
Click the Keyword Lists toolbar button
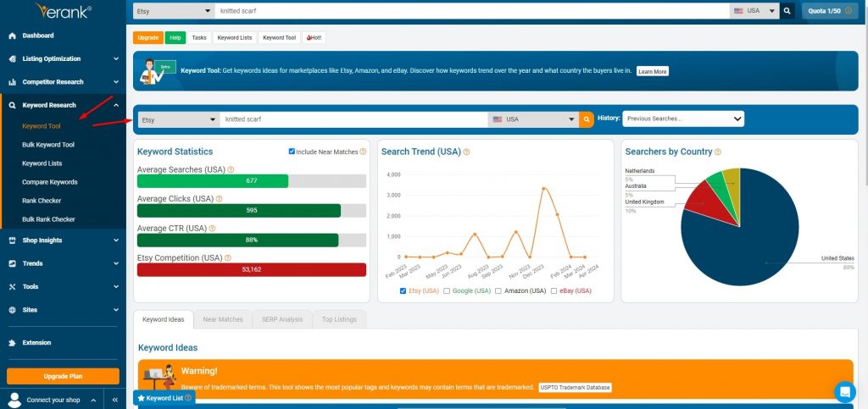tap(235, 37)
